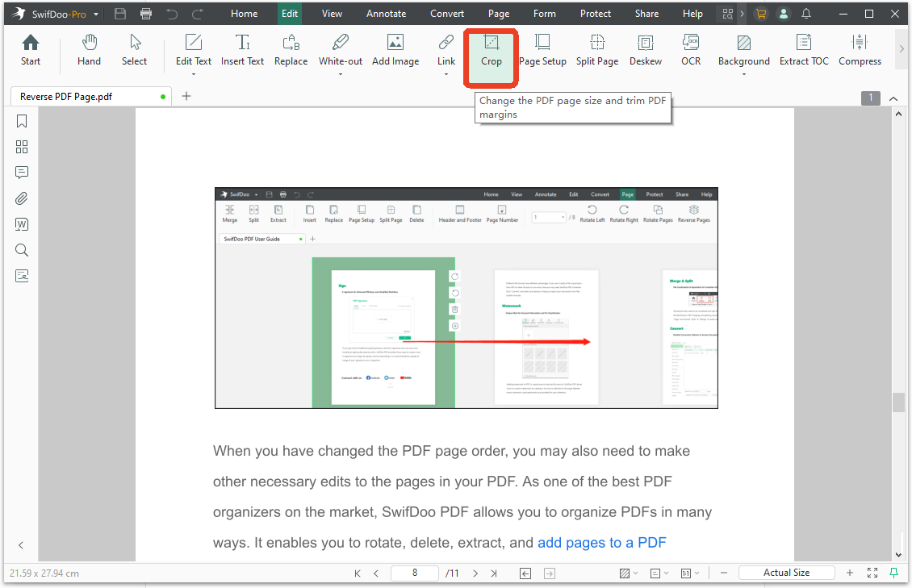The image size is (912, 588).
Task: Switch to the Home tab
Action: 244,14
